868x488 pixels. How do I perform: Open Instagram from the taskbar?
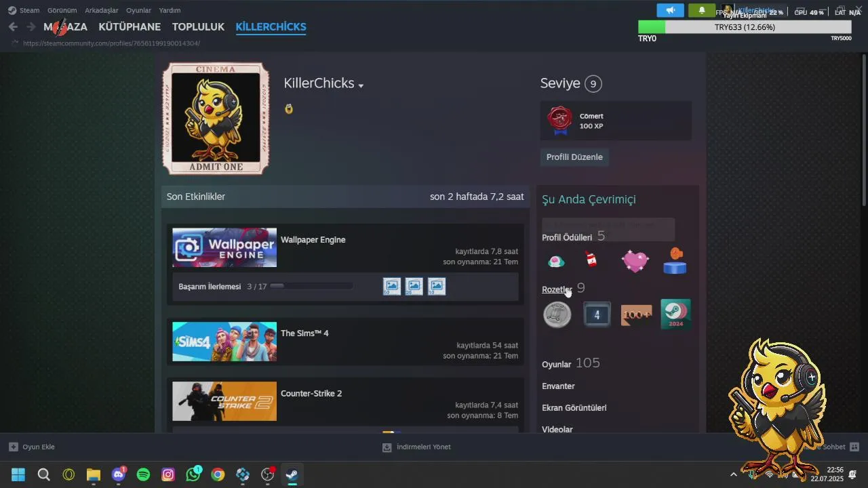coord(168,474)
